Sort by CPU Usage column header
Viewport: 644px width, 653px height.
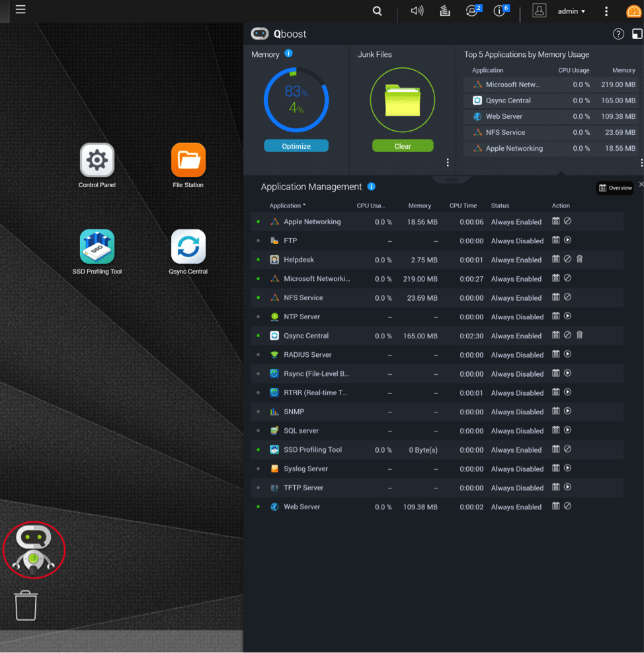pos(371,206)
